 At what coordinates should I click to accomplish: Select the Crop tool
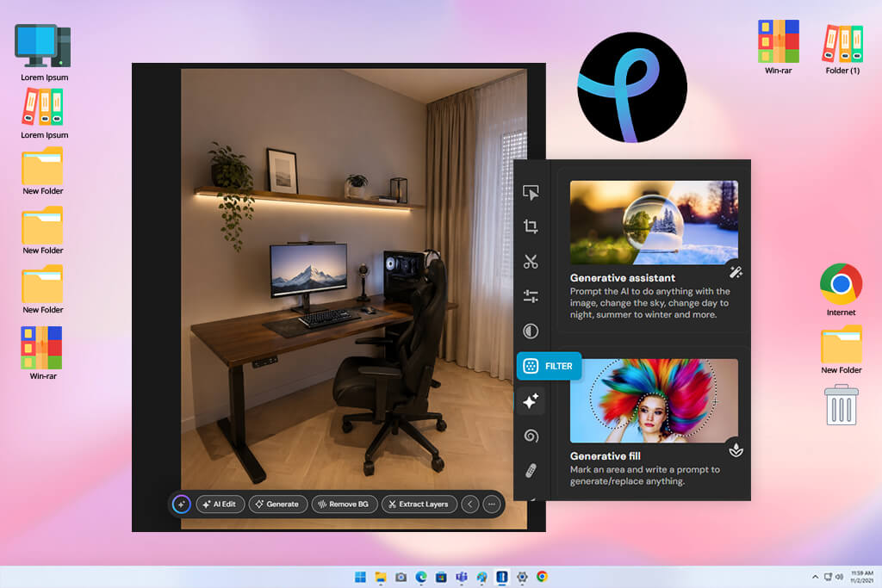coord(531,226)
